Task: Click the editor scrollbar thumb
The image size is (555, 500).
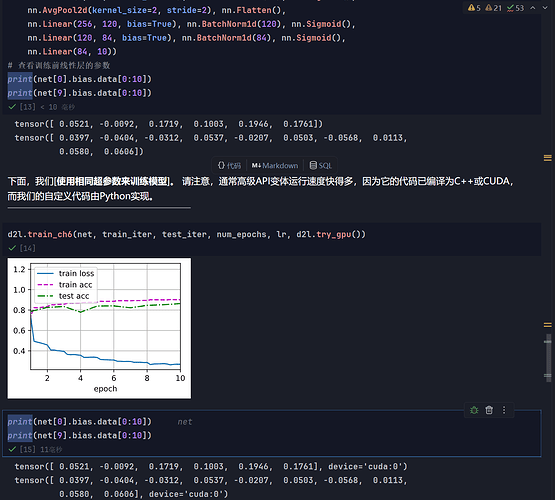Action: [x=548, y=357]
